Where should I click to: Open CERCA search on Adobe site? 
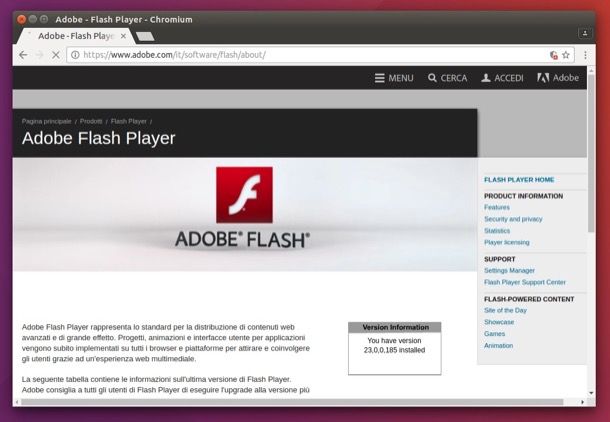[x=447, y=78]
